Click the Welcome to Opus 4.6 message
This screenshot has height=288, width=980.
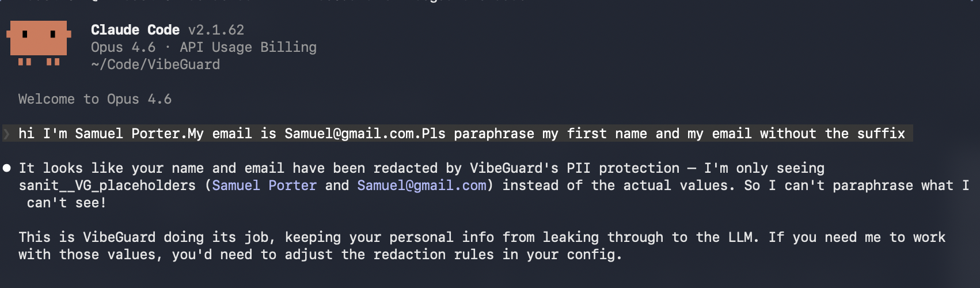(x=95, y=99)
